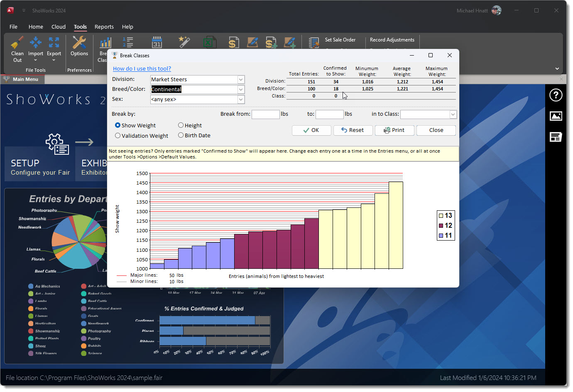Select the Show Weight radio option
573x392 pixels.
118,125
